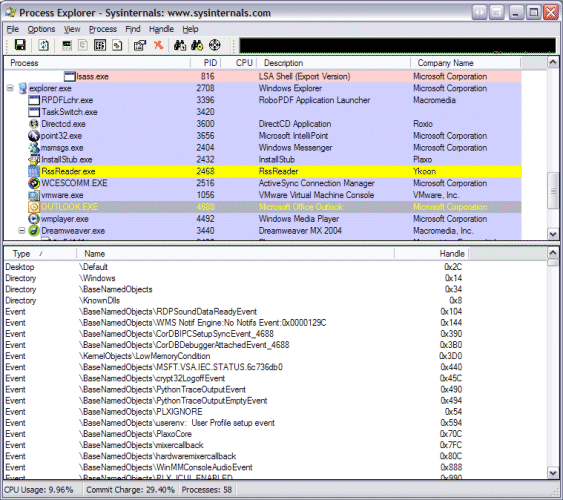Select the RssReader.exe process name
Image resolution: width=563 pixels, height=500 pixels.
[x=68, y=171]
